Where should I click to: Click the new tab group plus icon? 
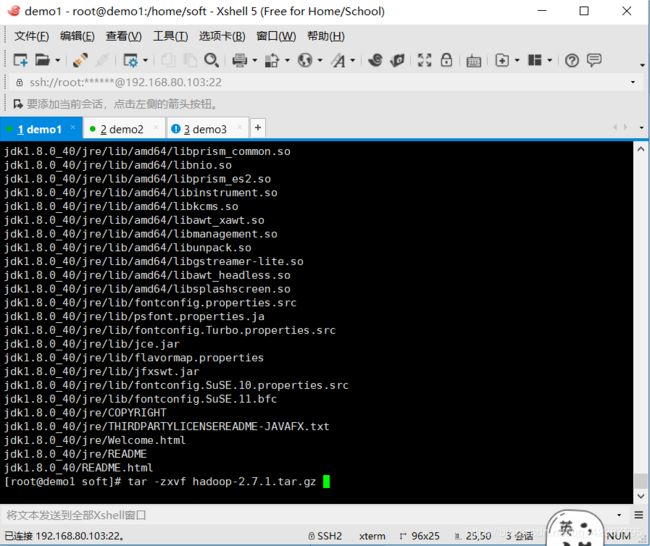point(502,61)
